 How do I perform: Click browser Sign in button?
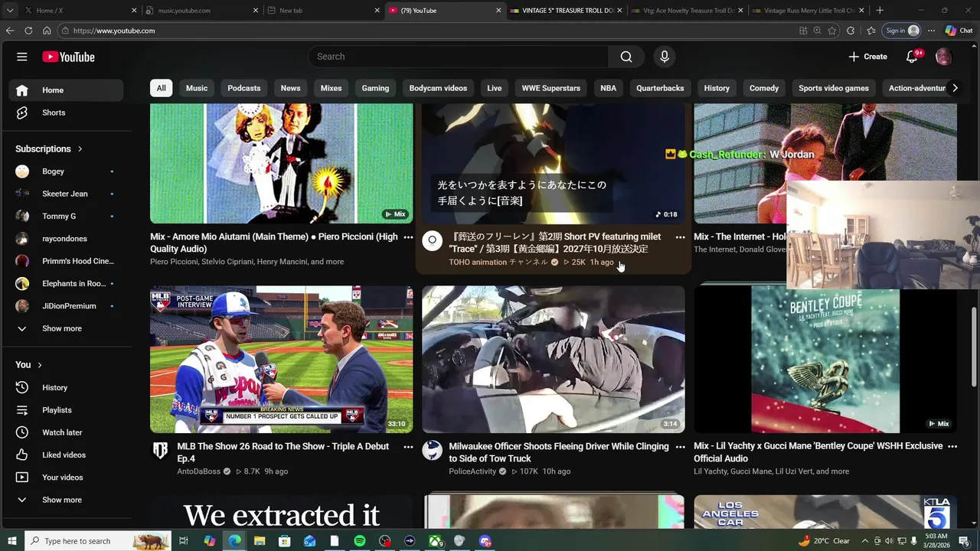tap(901, 31)
